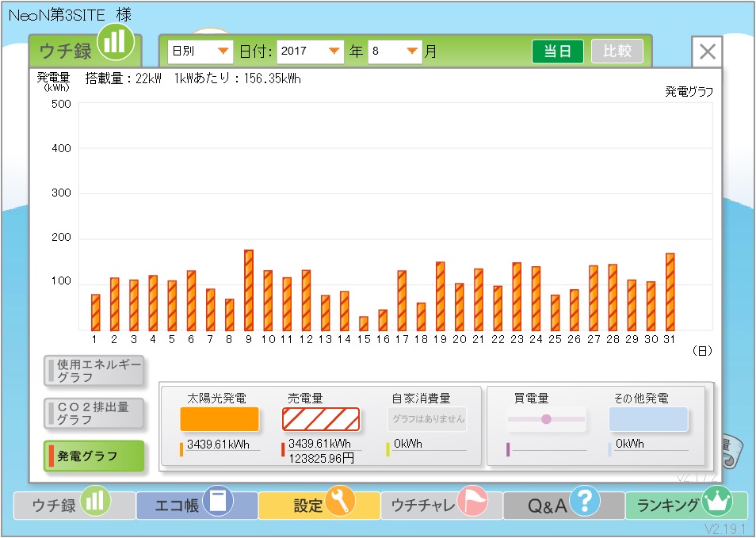Click the bar for day 19
Image resolution: width=756 pixels, height=538 pixels.
pyautogui.click(x=440, y=296)
